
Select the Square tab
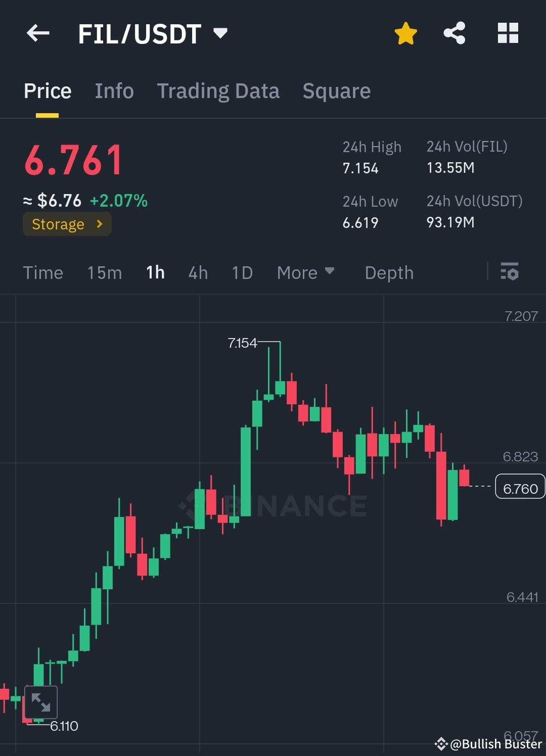coord(336,91)
